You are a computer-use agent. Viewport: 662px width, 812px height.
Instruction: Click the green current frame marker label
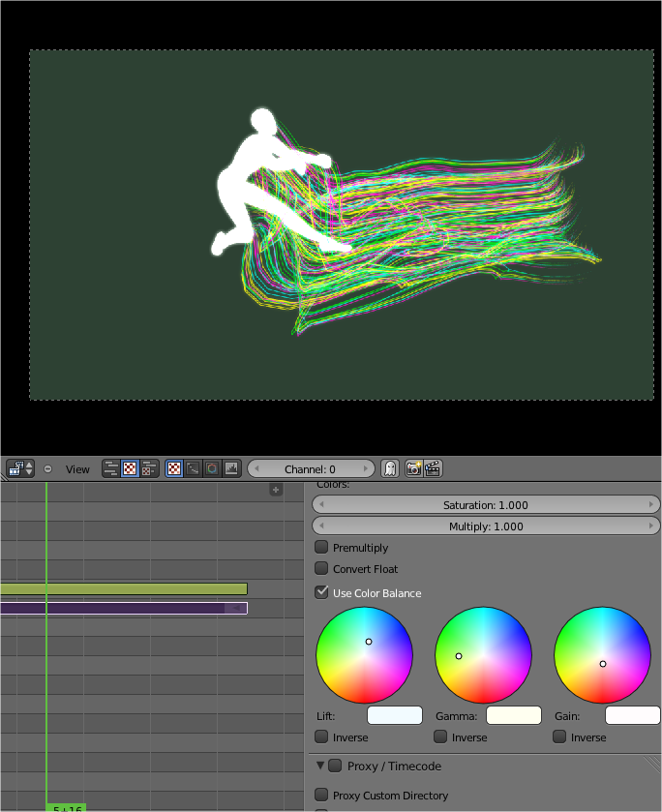[x=67, y=808]
